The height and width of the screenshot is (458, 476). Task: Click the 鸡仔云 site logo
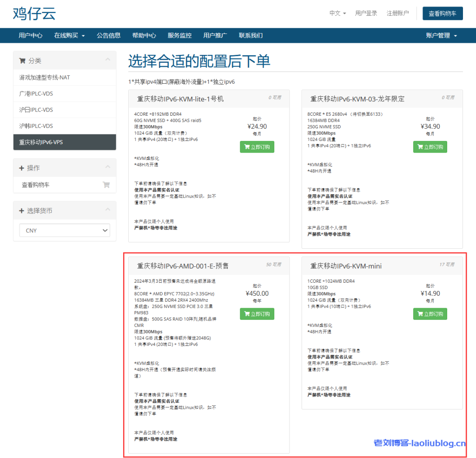tap(33, 14)
